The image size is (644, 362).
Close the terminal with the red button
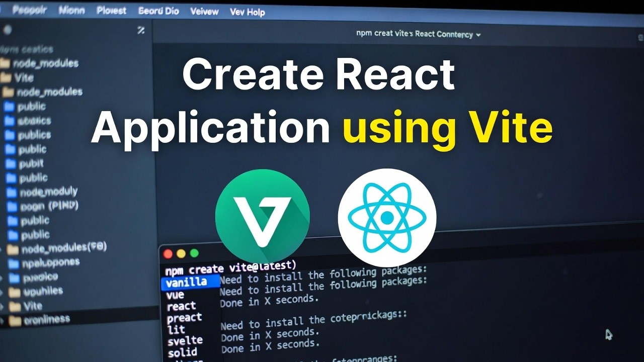pyautogui.click(x=168, y=254)
